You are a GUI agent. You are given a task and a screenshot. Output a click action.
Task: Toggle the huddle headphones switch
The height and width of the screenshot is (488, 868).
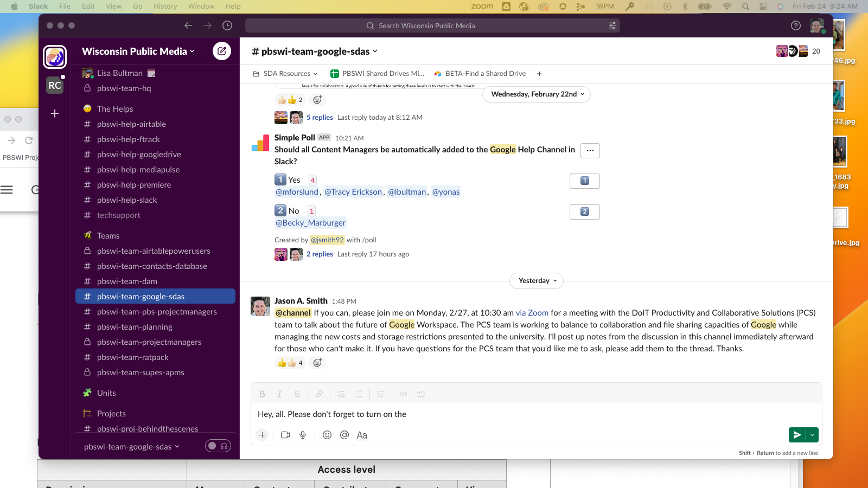click(x=218, y=446)
